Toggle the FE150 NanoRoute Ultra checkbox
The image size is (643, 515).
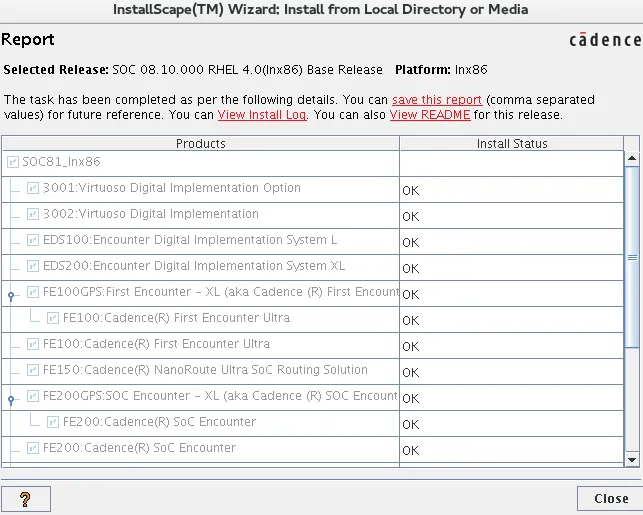pos(33,370)
